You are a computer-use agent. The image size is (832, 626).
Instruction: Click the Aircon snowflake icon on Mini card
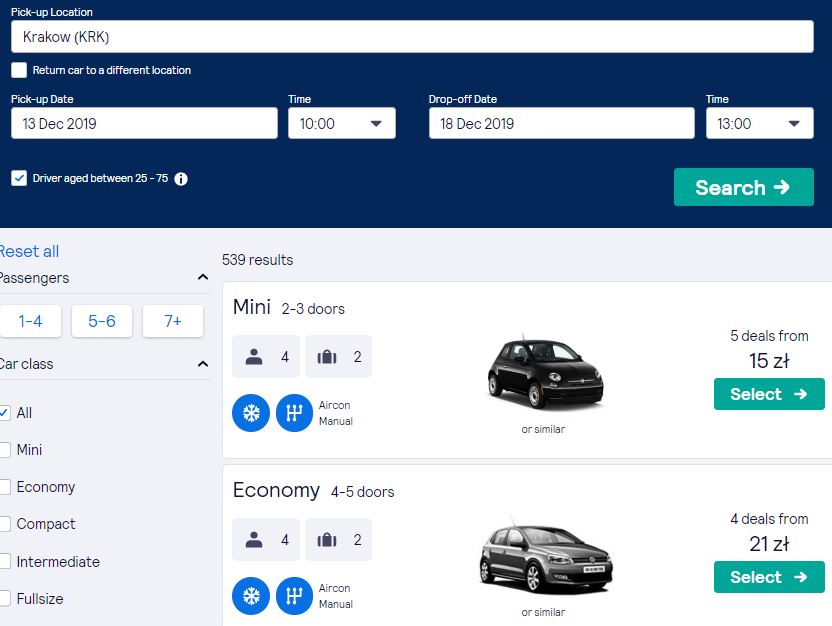point(251,413)
